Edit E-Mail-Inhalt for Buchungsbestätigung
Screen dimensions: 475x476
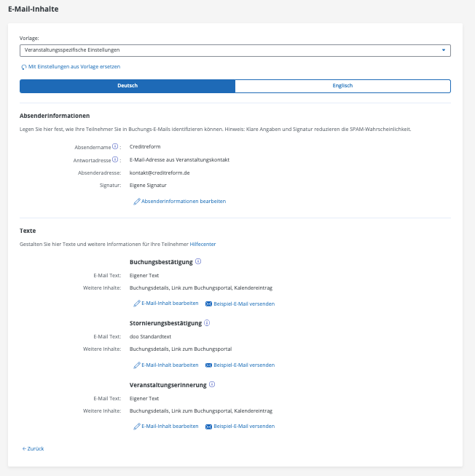[x=170, y=304]
